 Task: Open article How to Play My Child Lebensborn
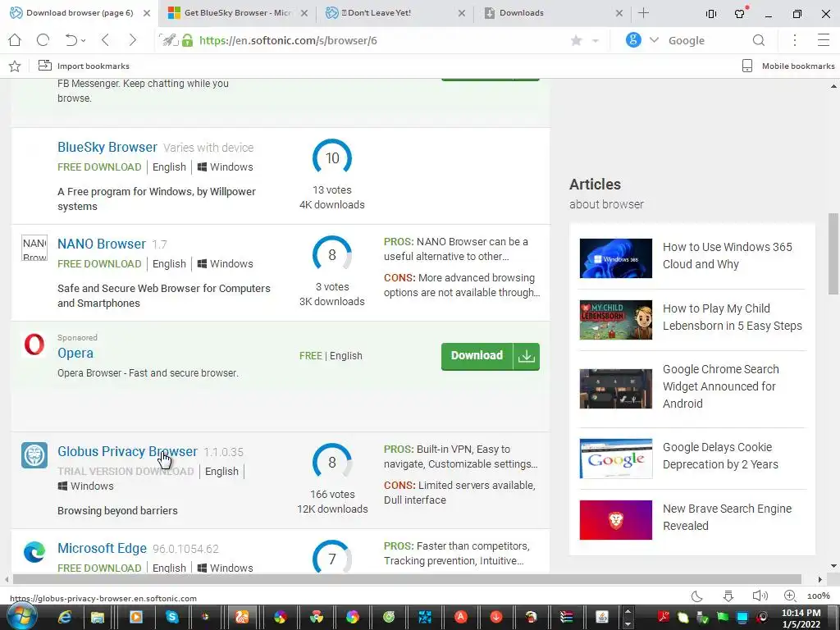pyautogui.click(x=733, y=317)
